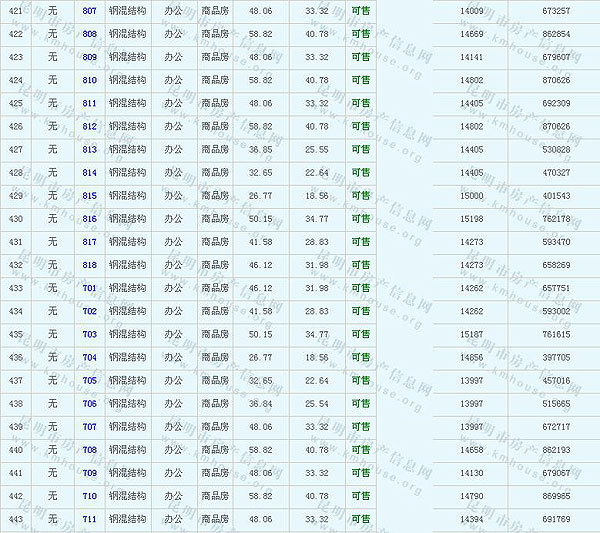This screenshot has width=600, height=533.
Task: Click room number 703
Action: click(90, 335)
